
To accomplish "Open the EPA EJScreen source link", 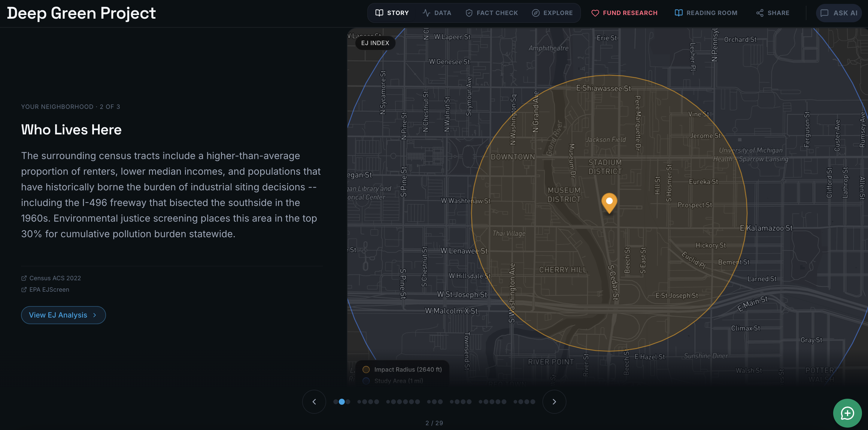I will tap(49, 289).
